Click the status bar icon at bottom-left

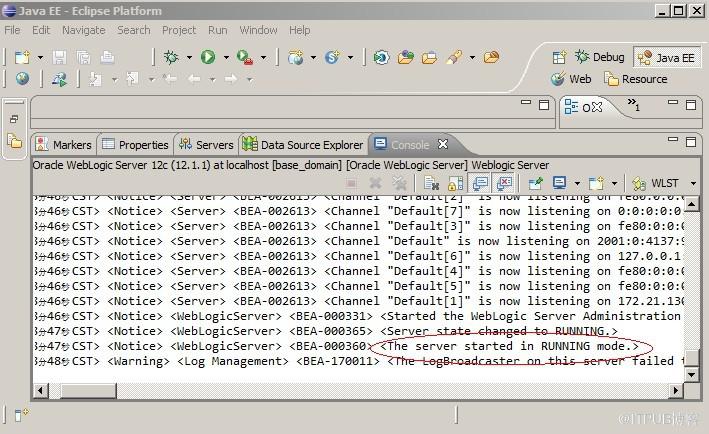pos(21,414)
